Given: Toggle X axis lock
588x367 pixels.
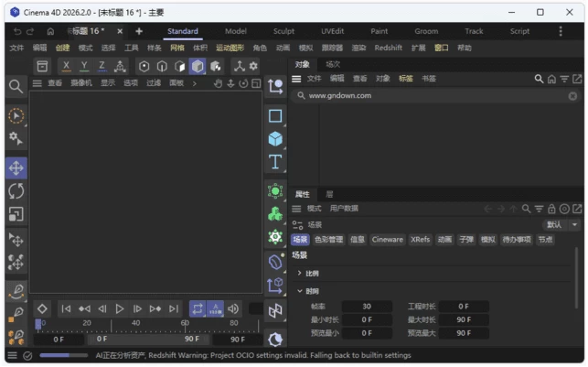Looking at the screenshot, I should point(66,66).
